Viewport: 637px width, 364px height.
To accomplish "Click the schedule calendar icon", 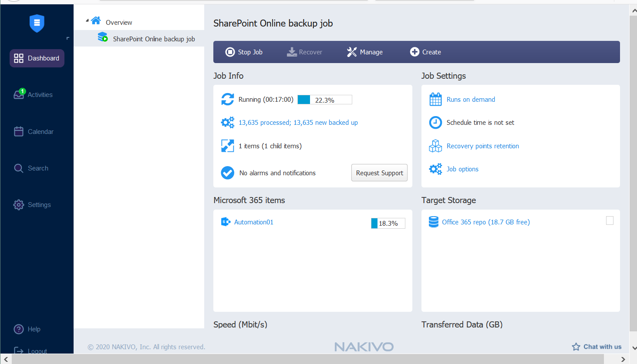I will coord(435,100).
